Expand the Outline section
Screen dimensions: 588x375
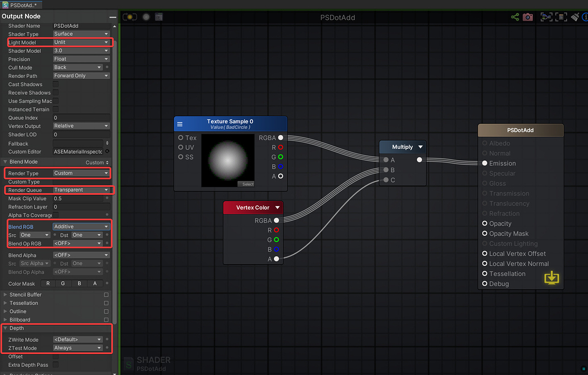[x=17, y=311]
